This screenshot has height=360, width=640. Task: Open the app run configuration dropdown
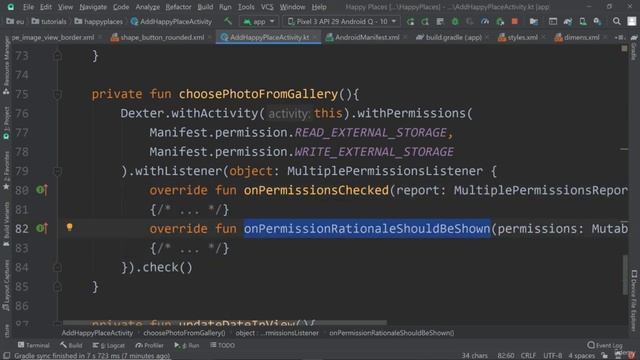pyautogui.click(x=259, y=21)
